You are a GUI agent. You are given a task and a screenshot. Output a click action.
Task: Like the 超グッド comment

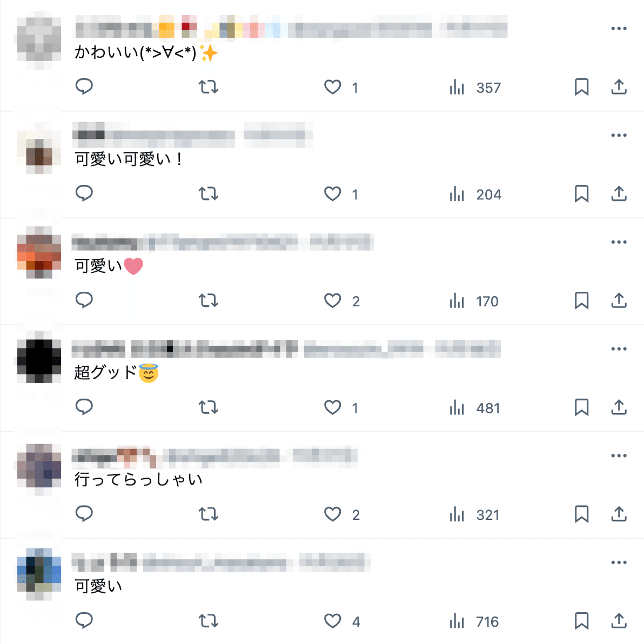[x=341, y=407]
